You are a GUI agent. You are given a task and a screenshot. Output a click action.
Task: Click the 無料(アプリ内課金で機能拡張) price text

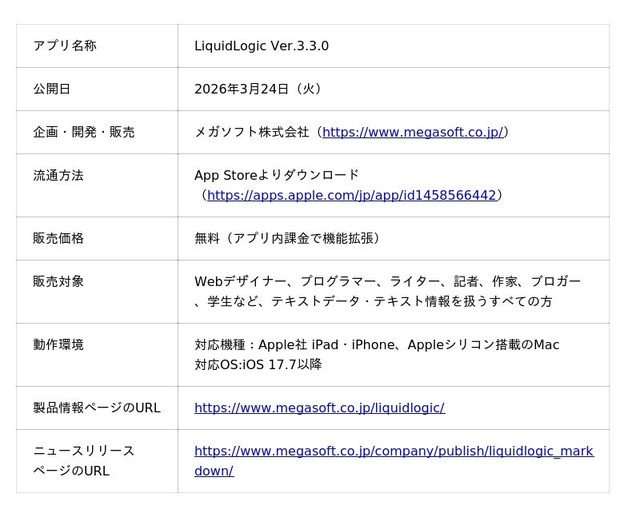coord(286,238)
